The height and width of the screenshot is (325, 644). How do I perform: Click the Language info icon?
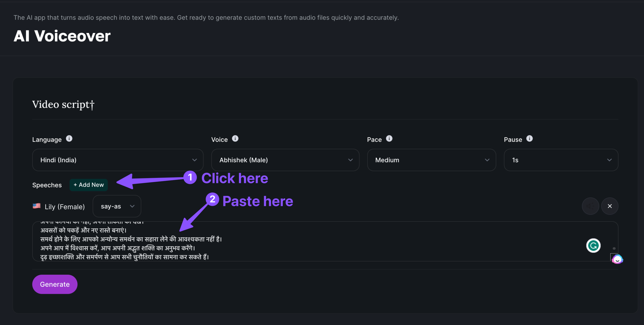(x=69, y=139)
